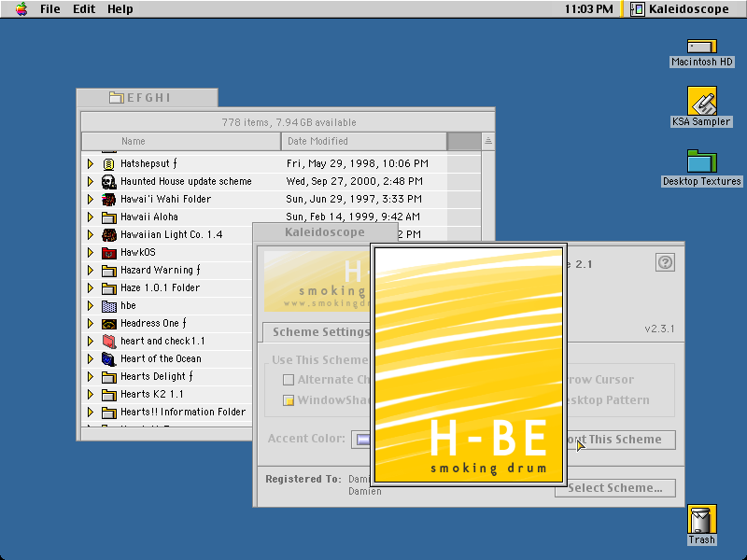Select the heart and check1.1 icon
Viewport: 747px width, 560px height.
(x=109, y=342)
